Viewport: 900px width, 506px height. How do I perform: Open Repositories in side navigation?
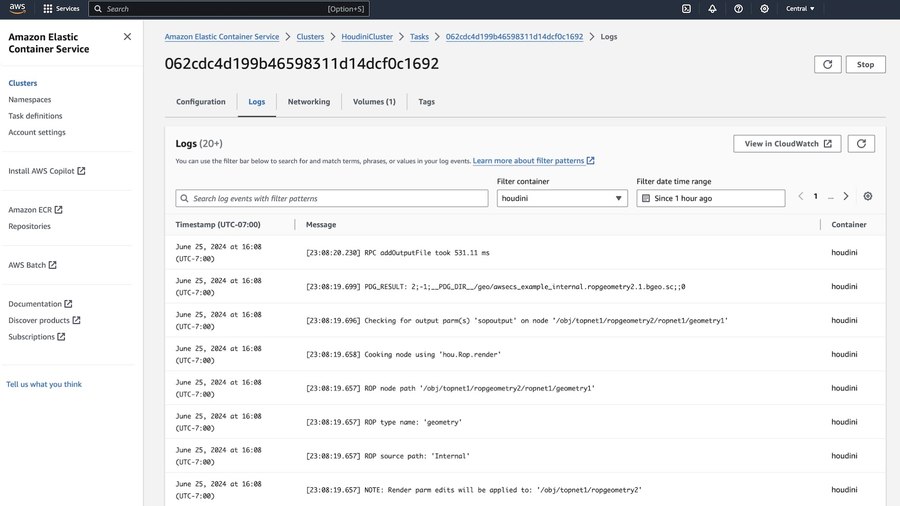(30, 226)
